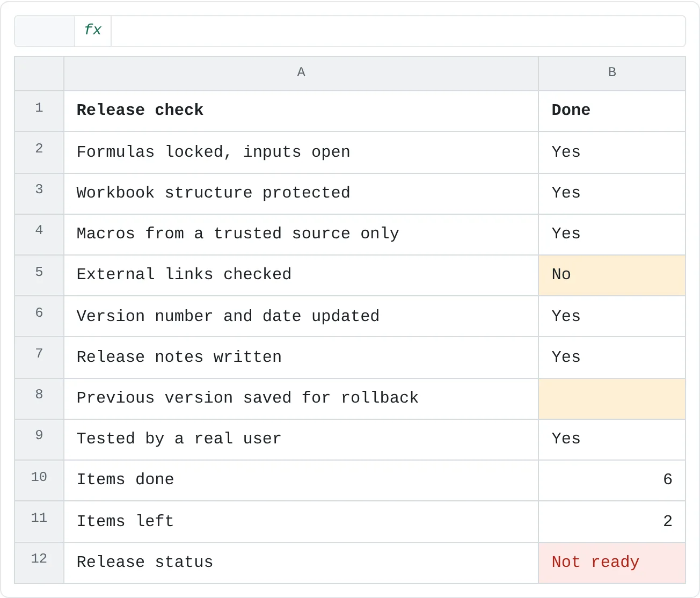
Task: Select 'Formulas locked, inputs open' cell
Action: coord(301,152)
